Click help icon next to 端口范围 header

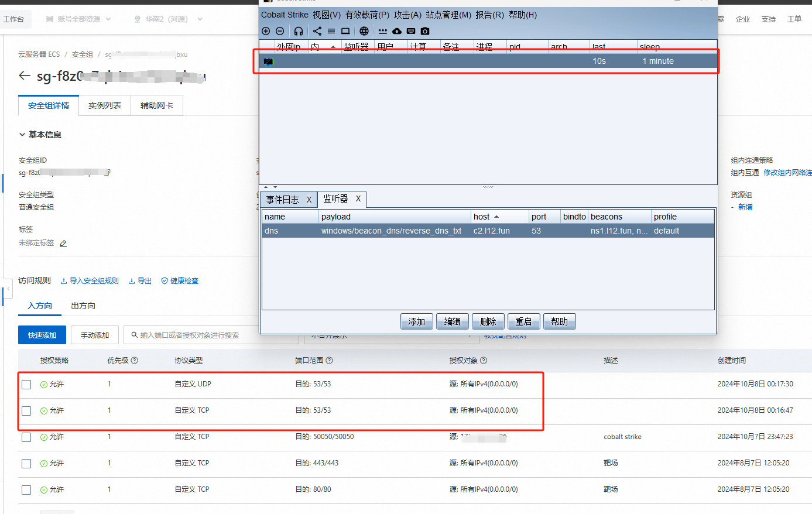pyautogui.click(x=329, y=361)
